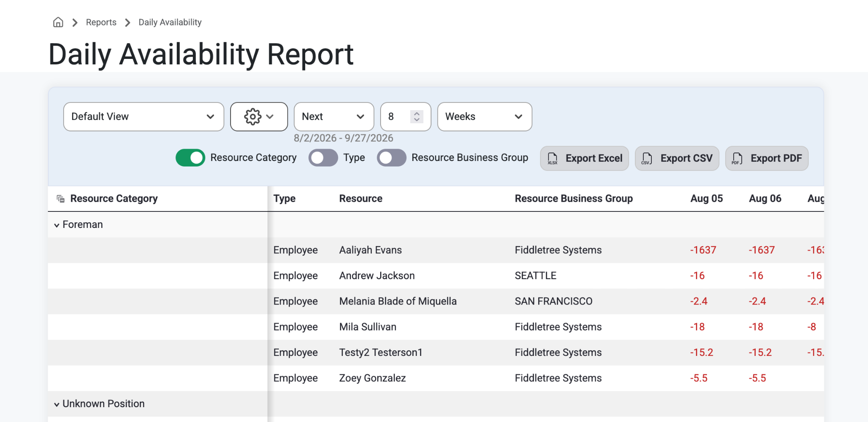Screen dimensions: 868x422
Task: Select the Aaliyah Evans resource name
Action: [x=370, y=250]
